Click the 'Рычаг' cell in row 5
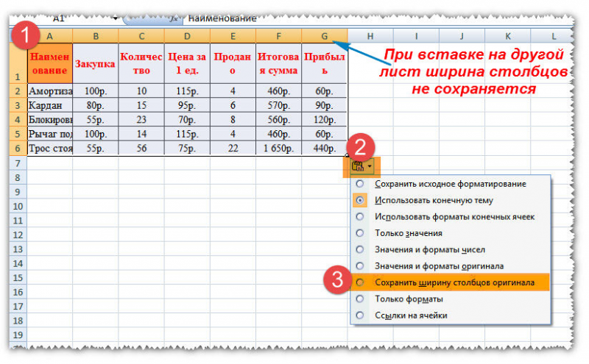This screenshot has height=364, width=589. click(50, 134)
